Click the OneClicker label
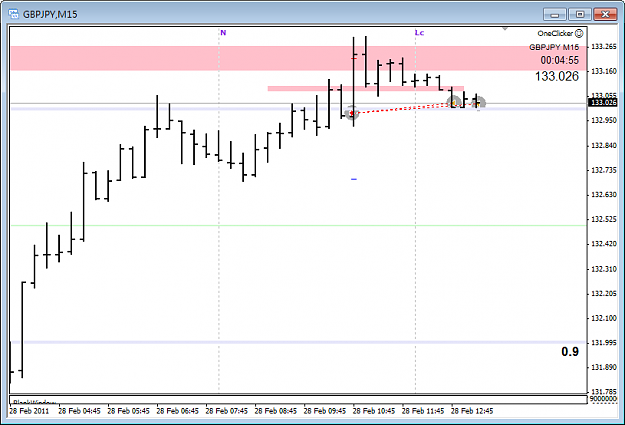625x425 pixels. (555, 33)
